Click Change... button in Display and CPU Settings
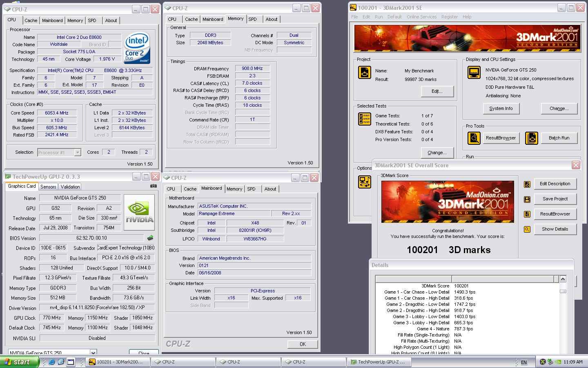Screen dimensions: 588x368 pos(559,108)
